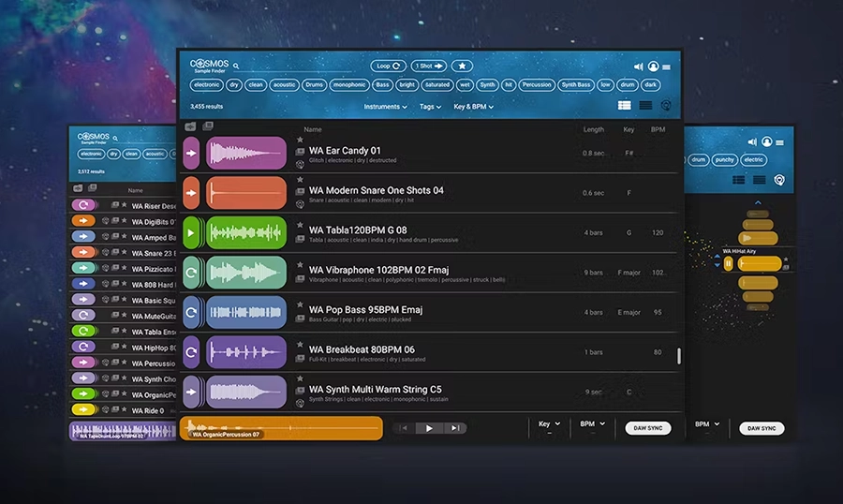Viewport: 843px width, 504px height.
Task: Select the Synth Bass tag chip
Action: click(576, 85)
